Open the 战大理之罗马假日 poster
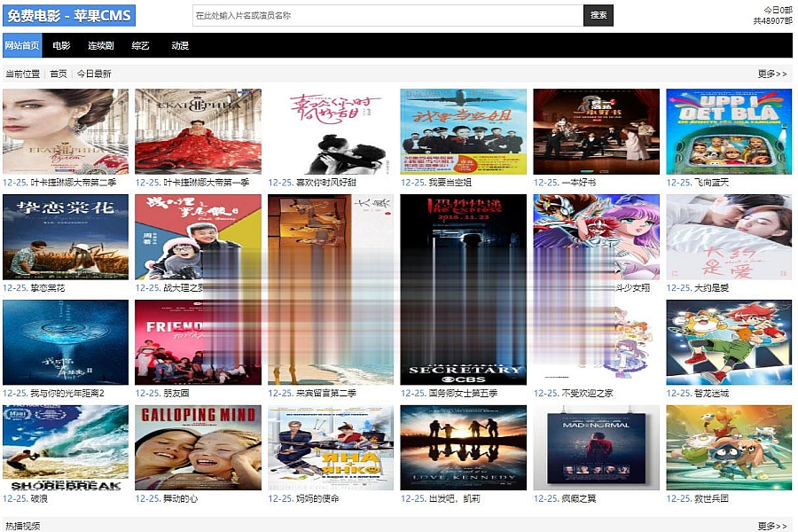 pyautogui.click(x=199, y=238)
